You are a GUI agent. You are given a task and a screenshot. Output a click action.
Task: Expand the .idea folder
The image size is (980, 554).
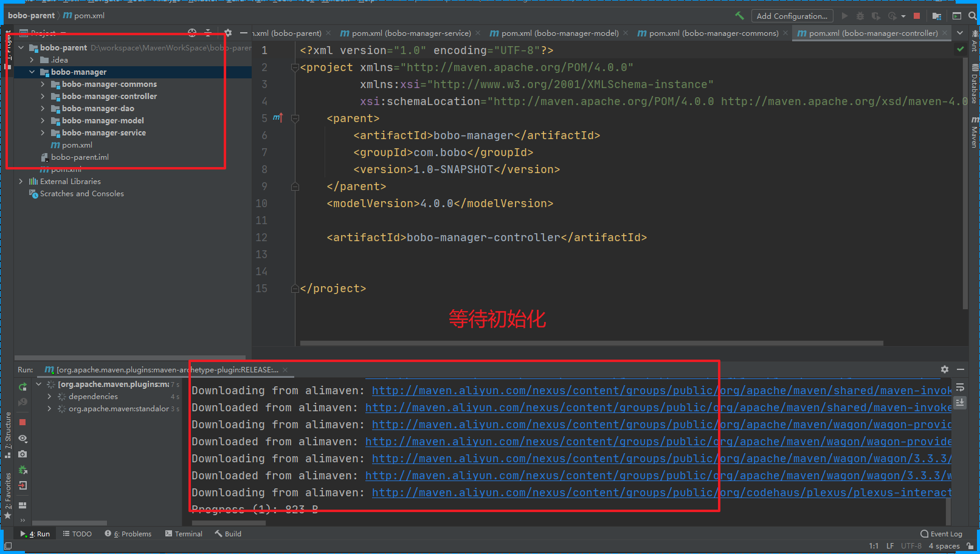pyautogui.click(x=32, y=60)
